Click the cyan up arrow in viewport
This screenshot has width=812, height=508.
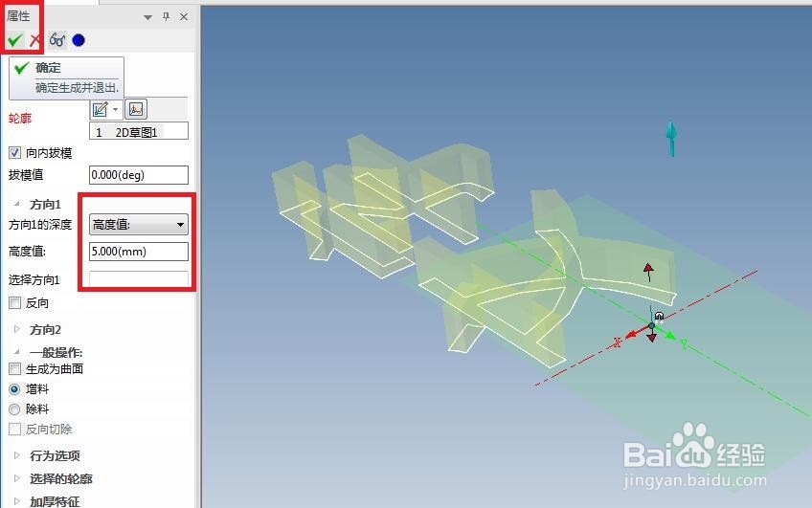[671, 139]
